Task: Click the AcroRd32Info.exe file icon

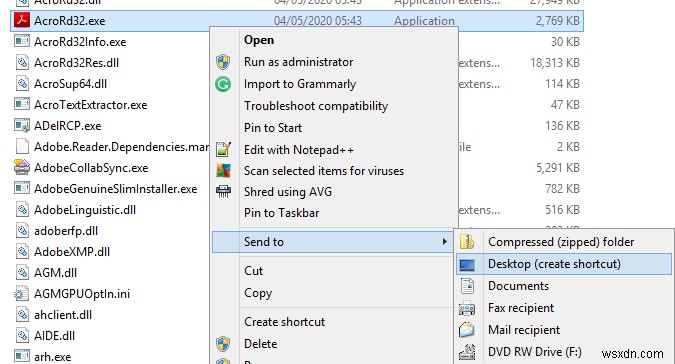Action: (22, 41)
